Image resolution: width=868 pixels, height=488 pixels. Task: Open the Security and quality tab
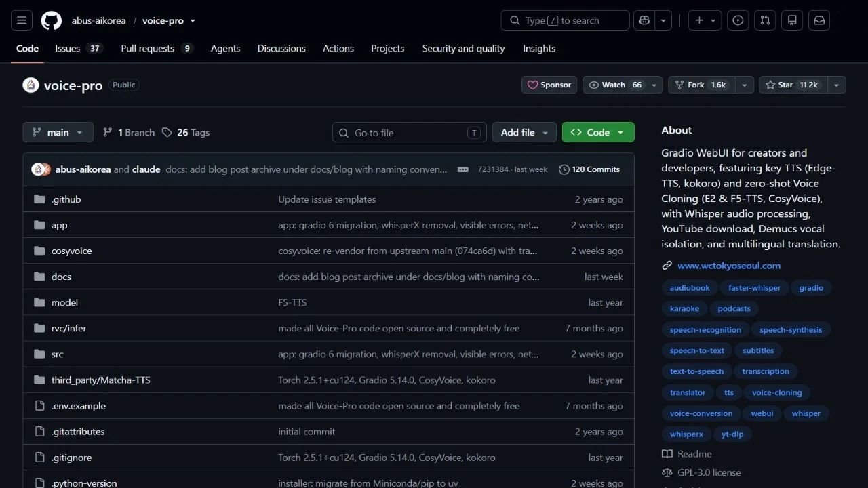(463, 48)
